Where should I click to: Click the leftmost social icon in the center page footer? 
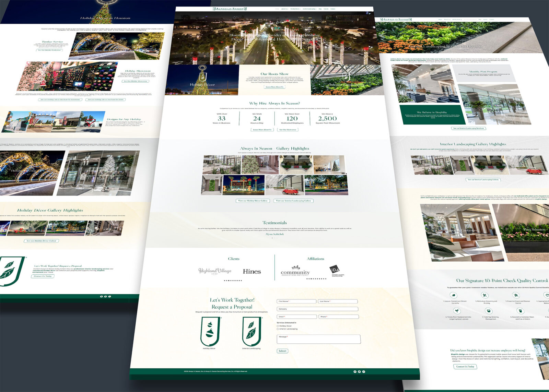pos(355,371)
